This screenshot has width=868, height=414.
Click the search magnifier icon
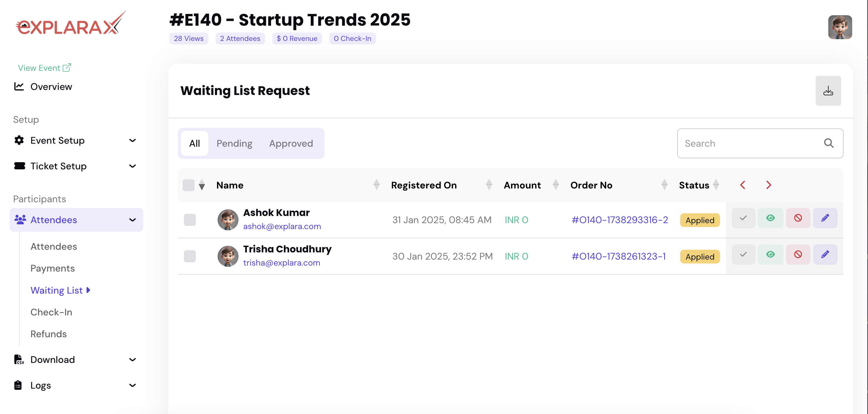coord(829,143)
